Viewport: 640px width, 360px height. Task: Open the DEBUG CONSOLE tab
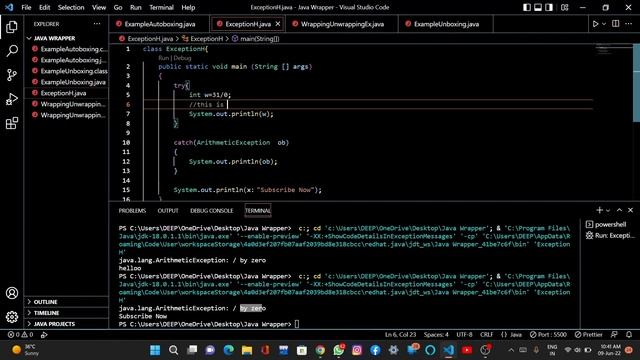211,211
